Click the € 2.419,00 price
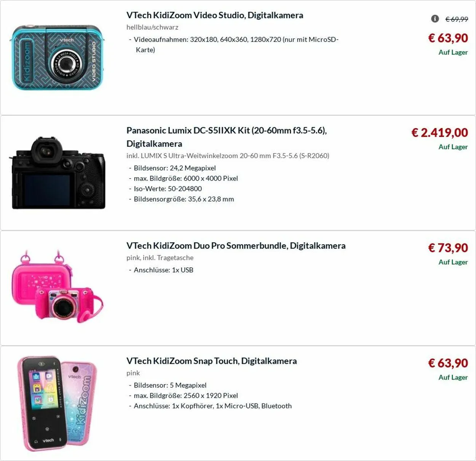The height and width of the screenshot is (461, 476). pyautogui.click(x=439, y=133)
